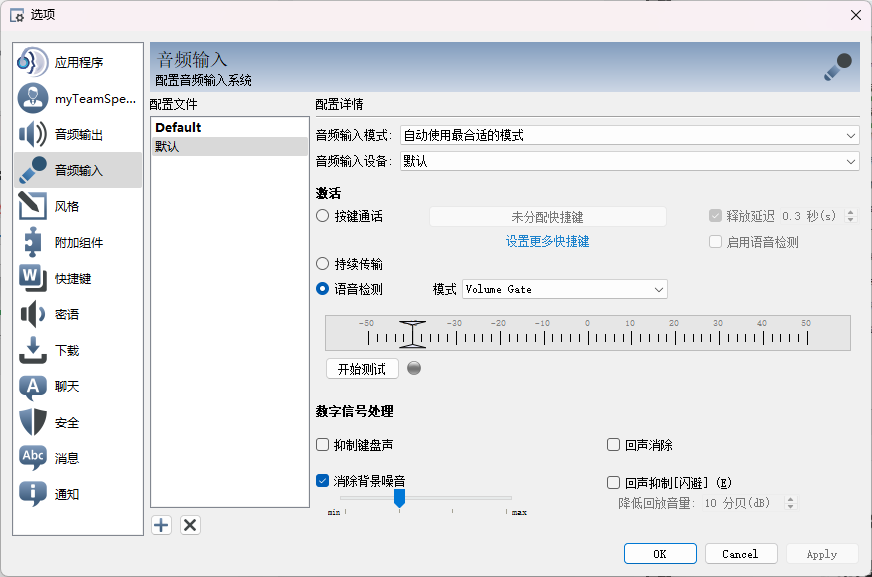Expand the 音频输入模式 dropdown
872x577 pixels.
click(x=628, y=135)
